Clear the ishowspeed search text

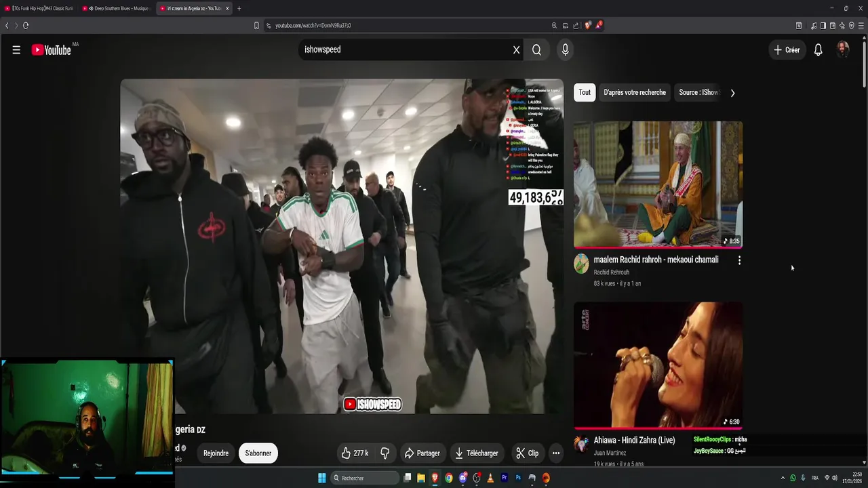(516, 49)
